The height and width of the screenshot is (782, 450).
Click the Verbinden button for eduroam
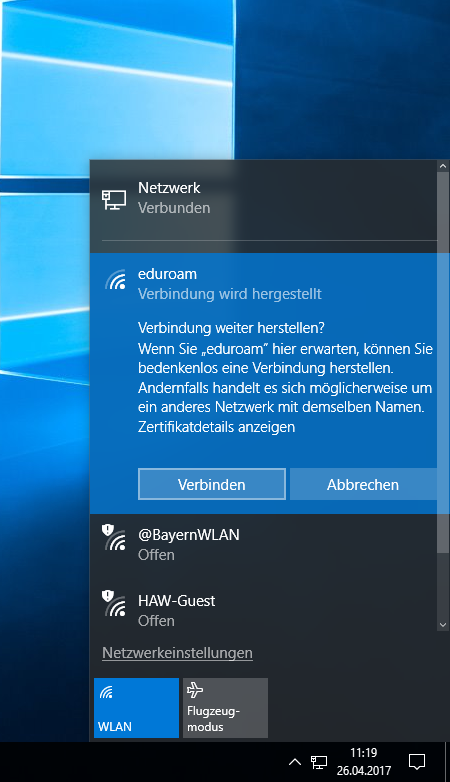pyautogui.click(x=212, y=484)
